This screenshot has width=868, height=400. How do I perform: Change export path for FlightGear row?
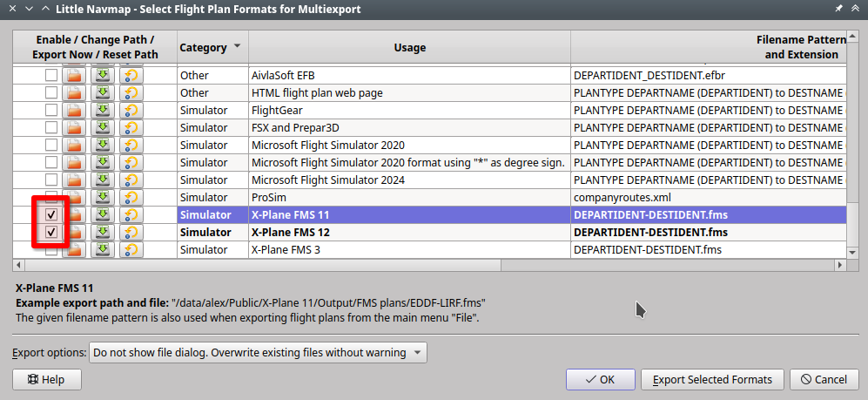click(x=74, y=111)
